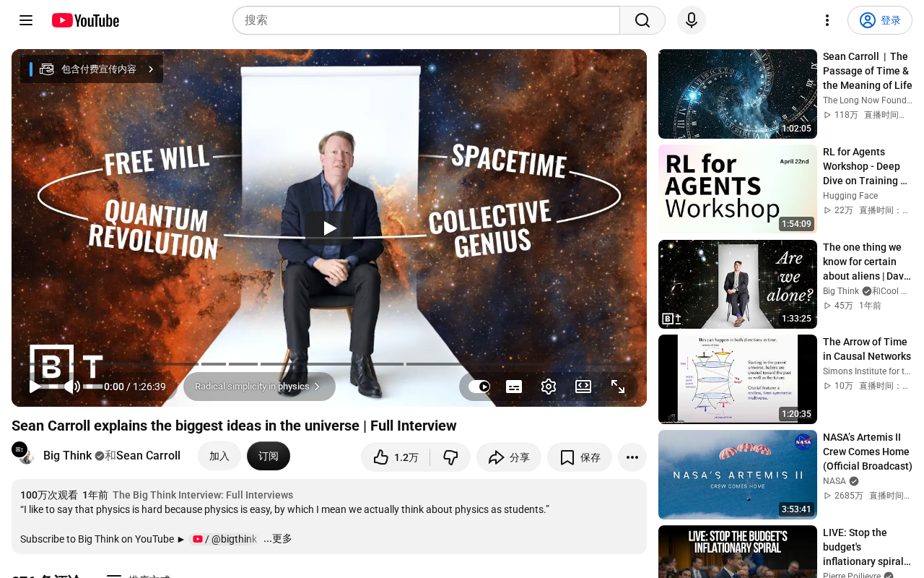Open the hamburger guide menu
Screen dimensions: 924x578
(x=26, y=20)
